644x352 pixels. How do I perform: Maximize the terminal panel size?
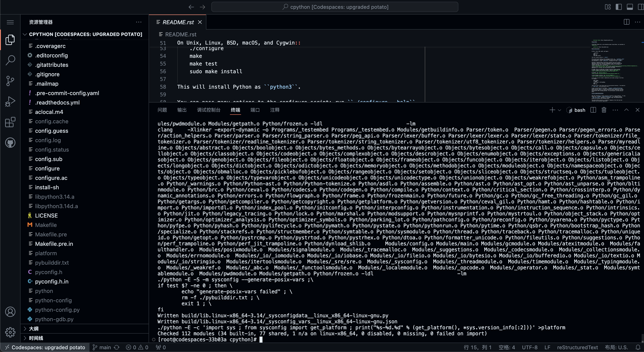(x=626, y=110)
